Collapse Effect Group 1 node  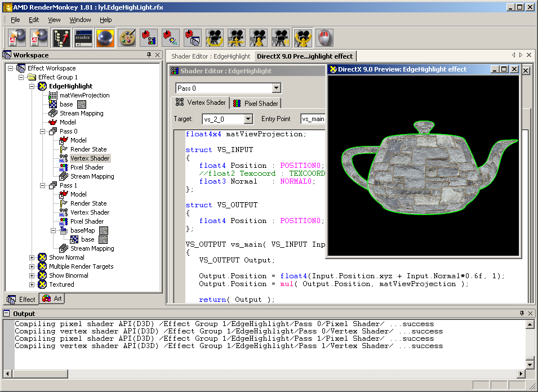(x=21, y=77)
